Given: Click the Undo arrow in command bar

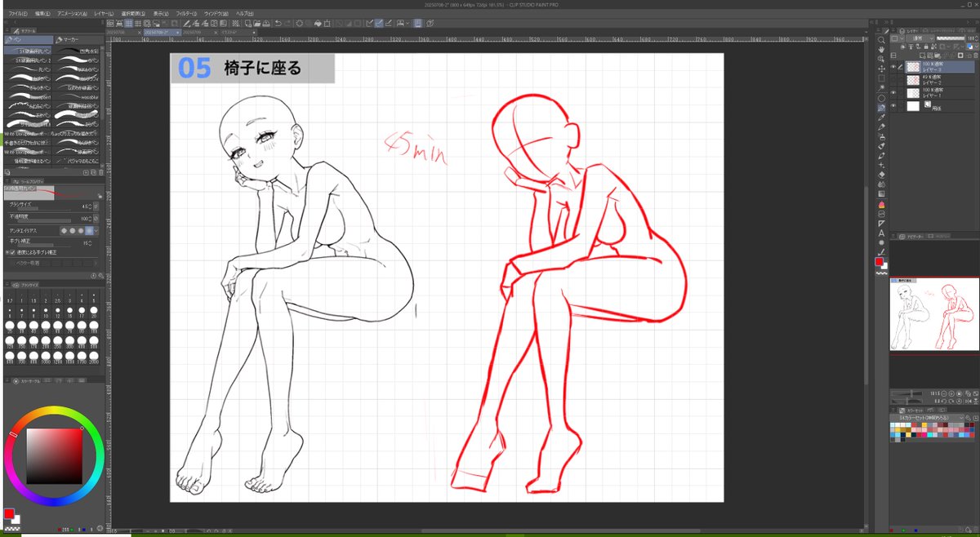Looking at the screenshot, I should pyautogui.click(x=278, y=24).
